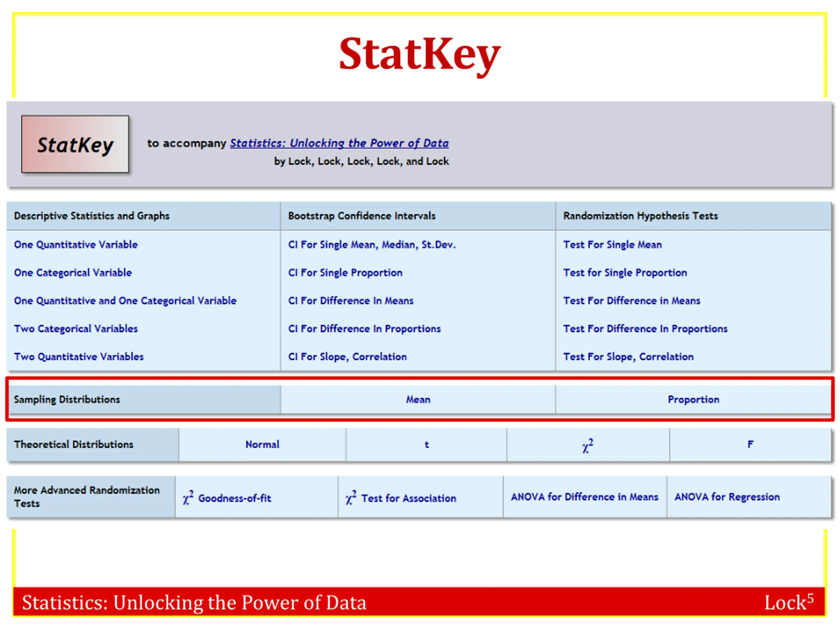This screenshot has width=840, height=630.
Task: Open CI For Slope, Correlation
Action: tap(347, 357)
